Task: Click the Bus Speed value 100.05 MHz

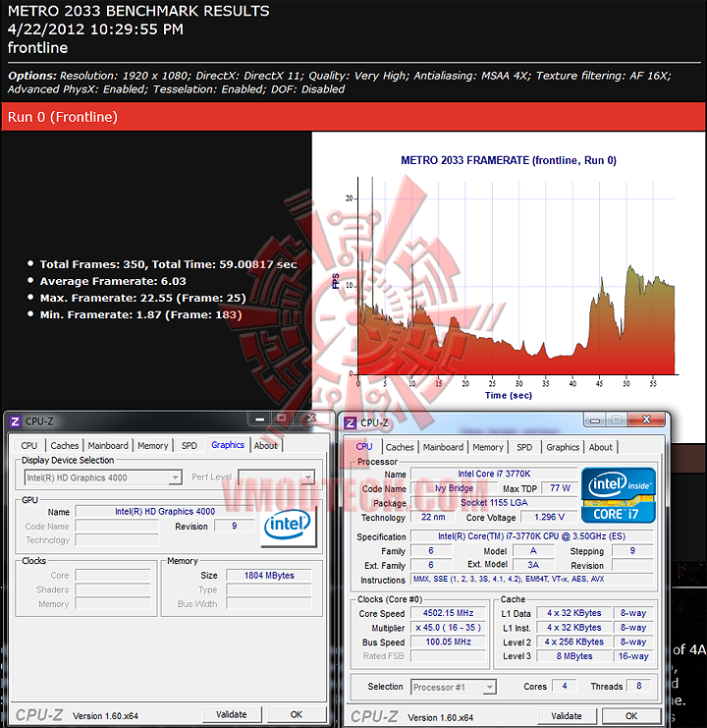Action: pos(448,642)
